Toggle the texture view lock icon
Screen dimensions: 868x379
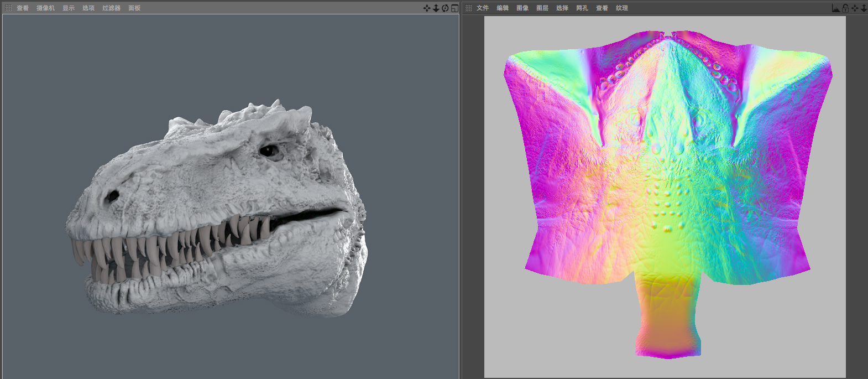coord(845,8)
